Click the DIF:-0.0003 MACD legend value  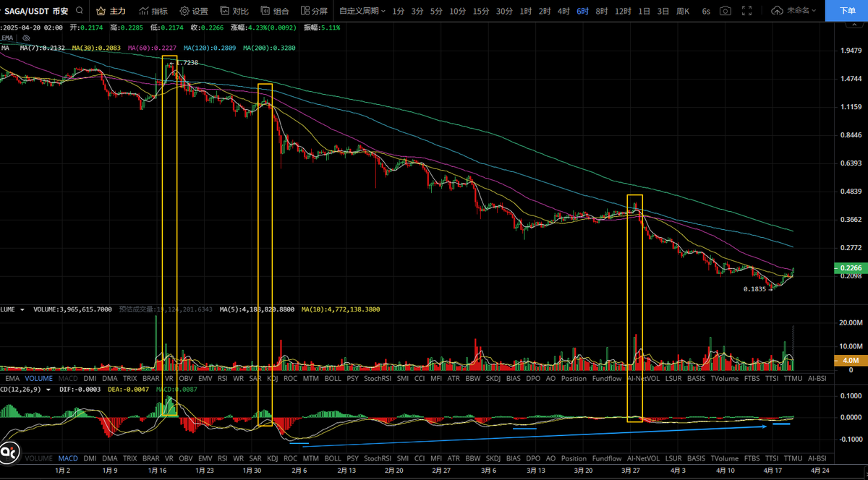click(x=81, y=389)
